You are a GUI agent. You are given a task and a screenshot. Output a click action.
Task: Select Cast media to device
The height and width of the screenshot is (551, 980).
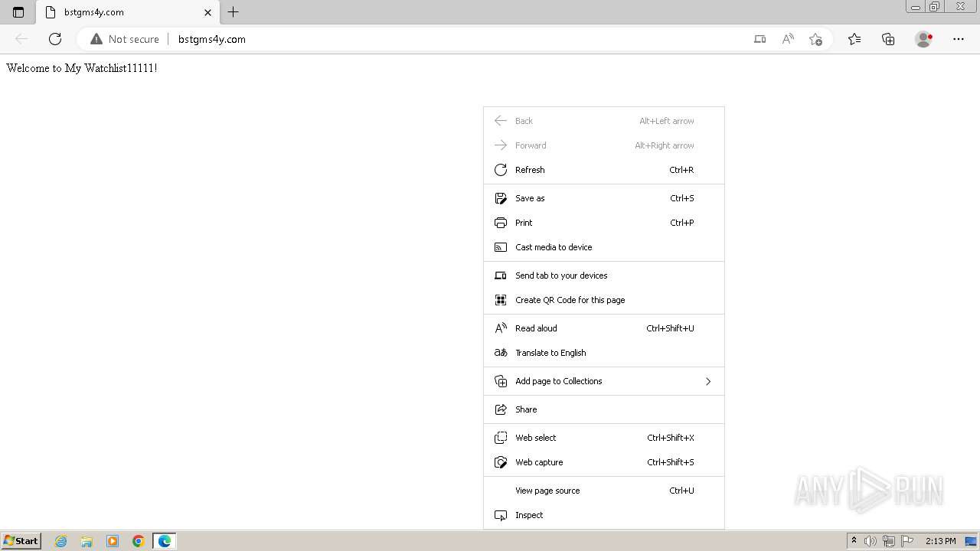pyautogui.click(x=604, y=247)
